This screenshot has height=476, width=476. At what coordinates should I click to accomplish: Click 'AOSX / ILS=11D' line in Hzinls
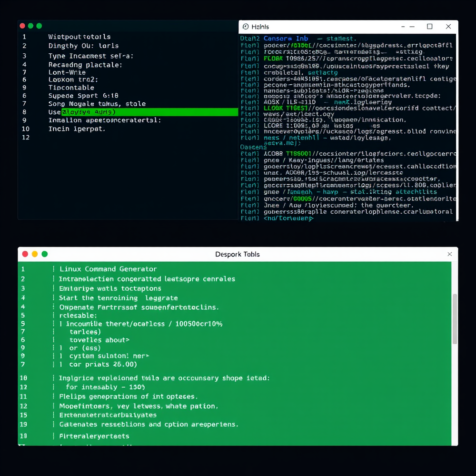[x=327, y=102]
